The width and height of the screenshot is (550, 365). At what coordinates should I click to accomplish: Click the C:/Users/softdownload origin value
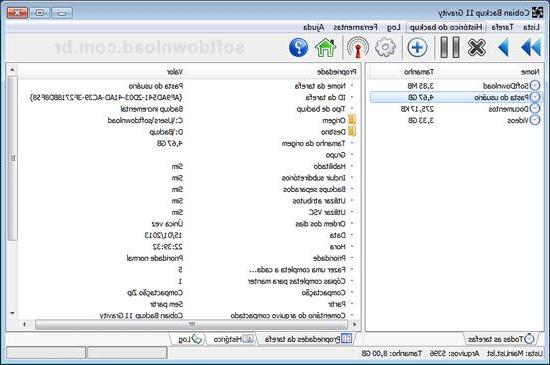click(145, 120)
